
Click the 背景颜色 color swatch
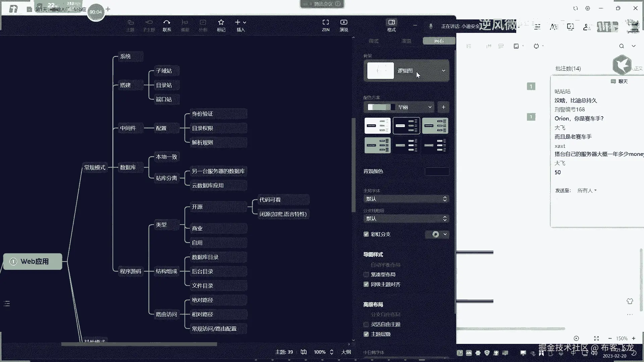click(437, 171)
